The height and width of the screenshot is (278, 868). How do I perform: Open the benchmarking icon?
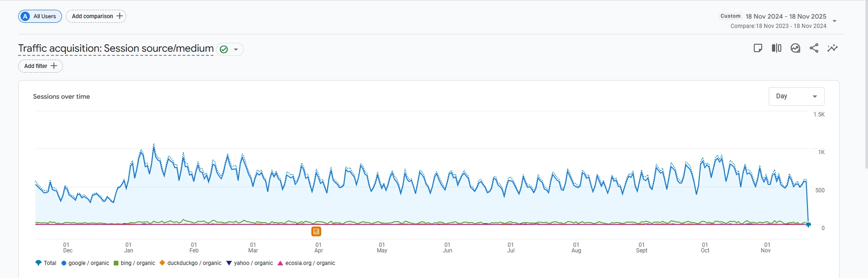pos(796,48)
